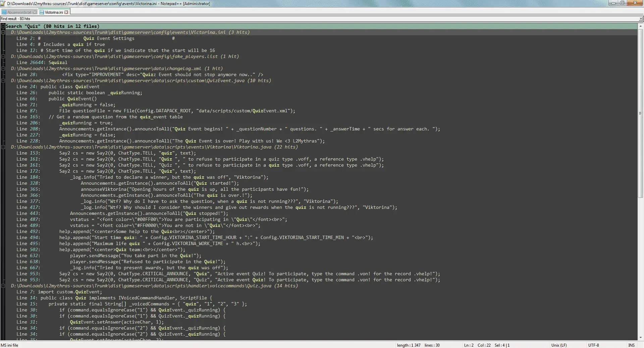Viewport: 644px width, 348px height.
Task: Select the fake_players.list (1 hit) path row
Action: [x=125, y=56]
